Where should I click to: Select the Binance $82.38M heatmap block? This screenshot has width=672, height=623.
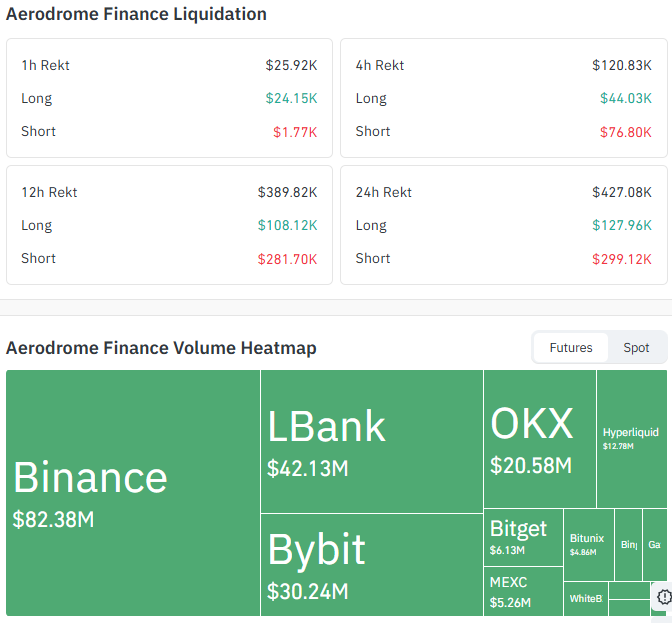coord(133,493)
